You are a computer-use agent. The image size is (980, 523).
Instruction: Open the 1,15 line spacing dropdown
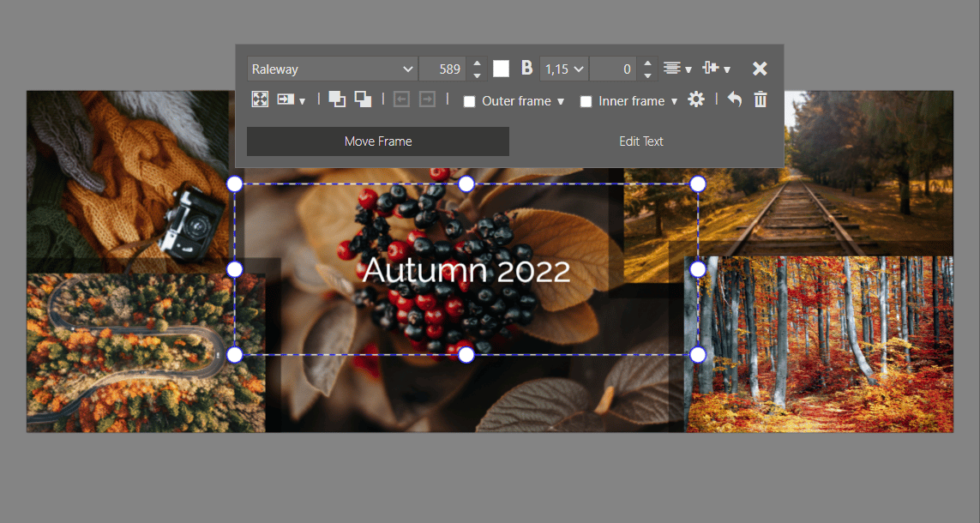563,68
